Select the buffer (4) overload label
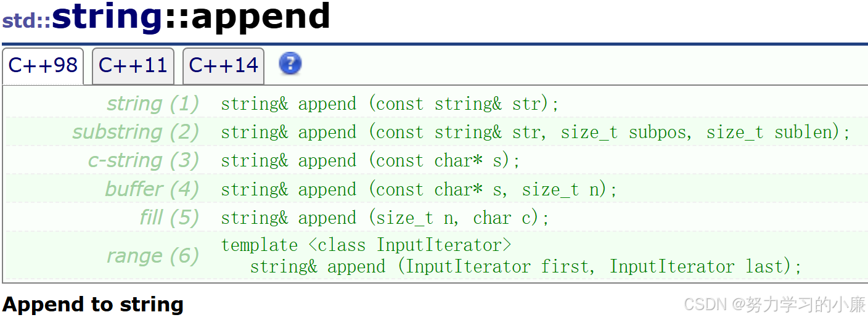The width and height of the screenshot is (868, 320). tap(152, 189)
